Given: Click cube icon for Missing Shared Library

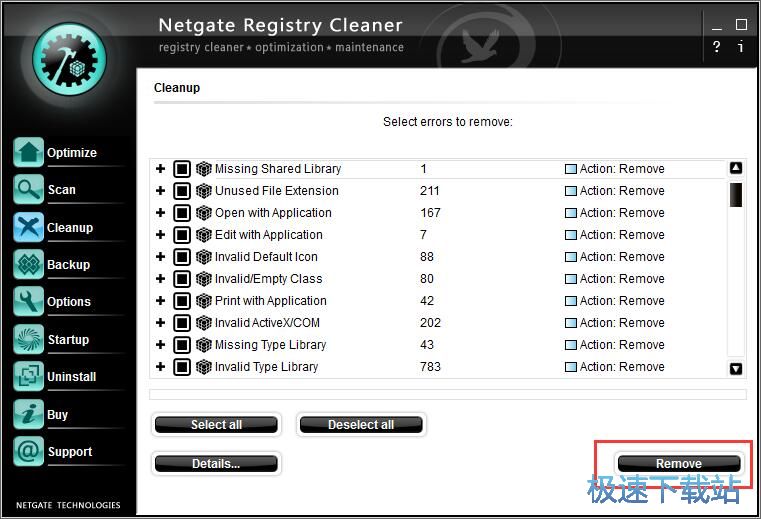Looking at the screenshot, I should [204, 169].
